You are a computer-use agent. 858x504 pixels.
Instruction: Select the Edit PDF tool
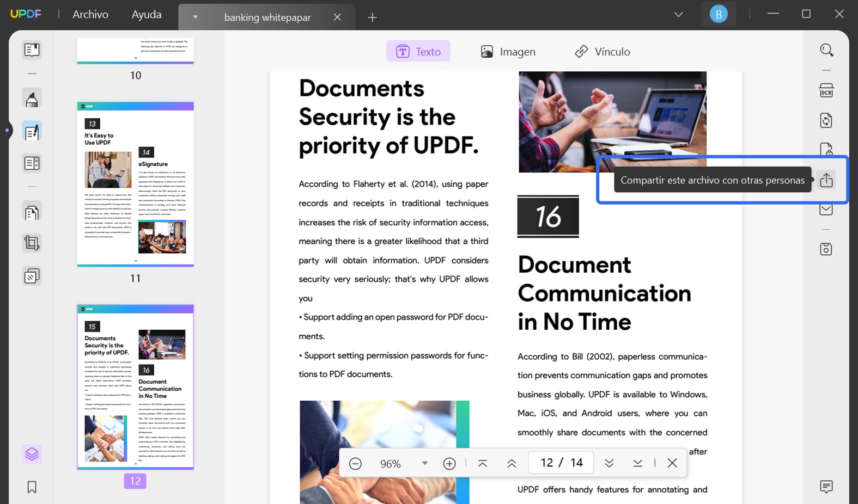(32, 131)
